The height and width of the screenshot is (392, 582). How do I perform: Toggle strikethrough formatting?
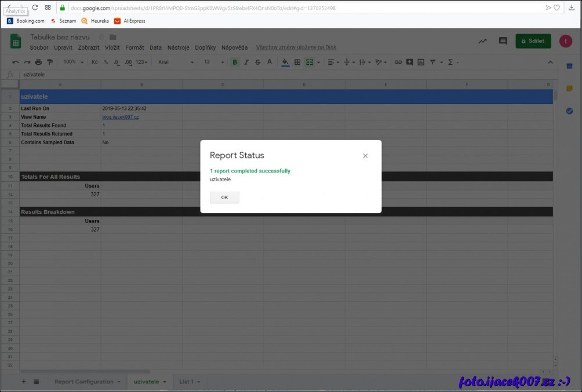[258, 62]
